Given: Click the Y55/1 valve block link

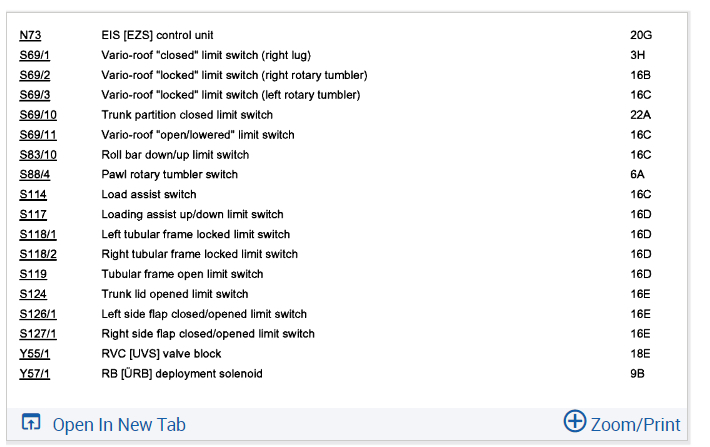Looking at the screenshot, I should (34, 354).
